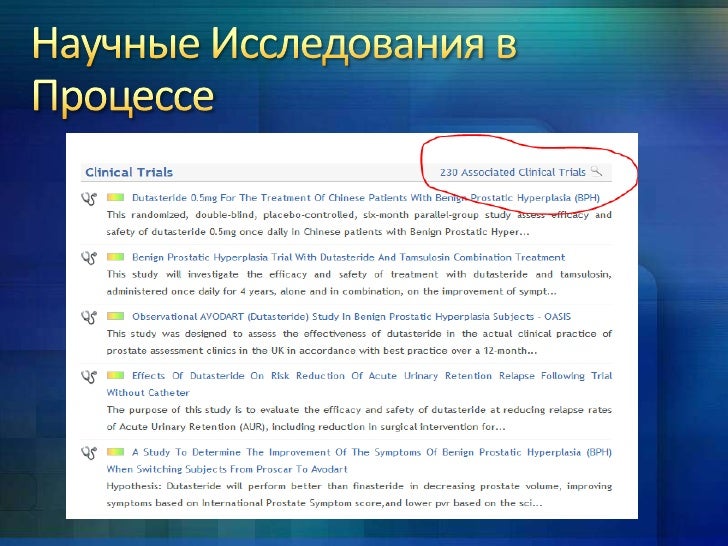Click the status color bar of Acute Urinary Retention trial
This screenshot has height=546, width=728.
tap(116, 375)
